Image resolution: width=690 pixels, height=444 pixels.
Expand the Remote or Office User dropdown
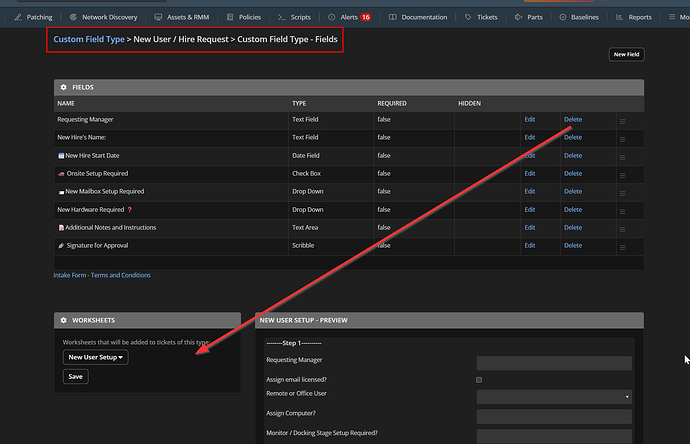click(554, 397)
